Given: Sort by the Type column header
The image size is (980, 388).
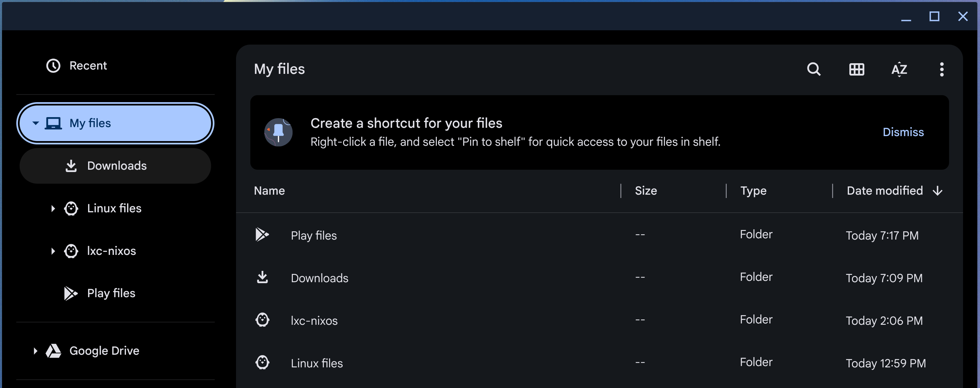Looking at the screenshot, I should click(753, 191).
